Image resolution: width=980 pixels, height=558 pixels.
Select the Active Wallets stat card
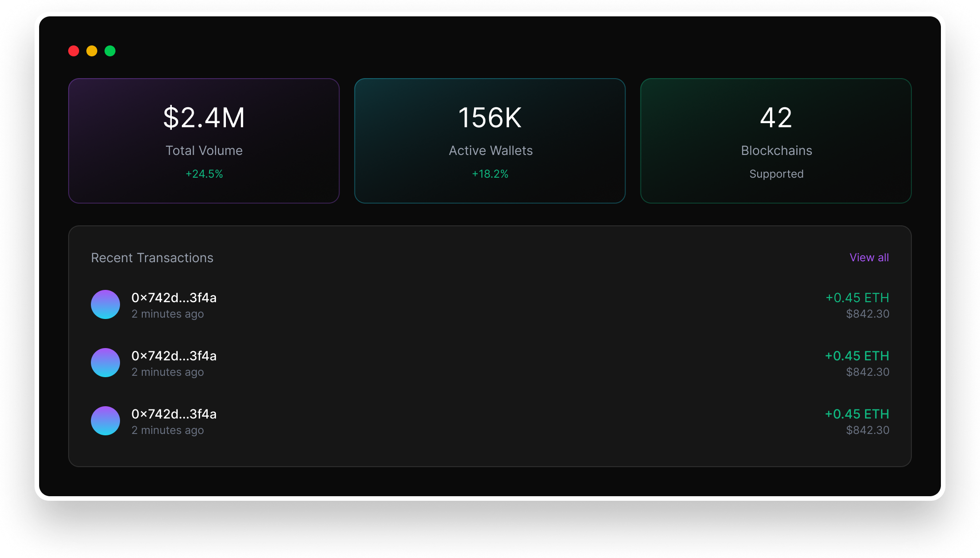tap(490, 141)
